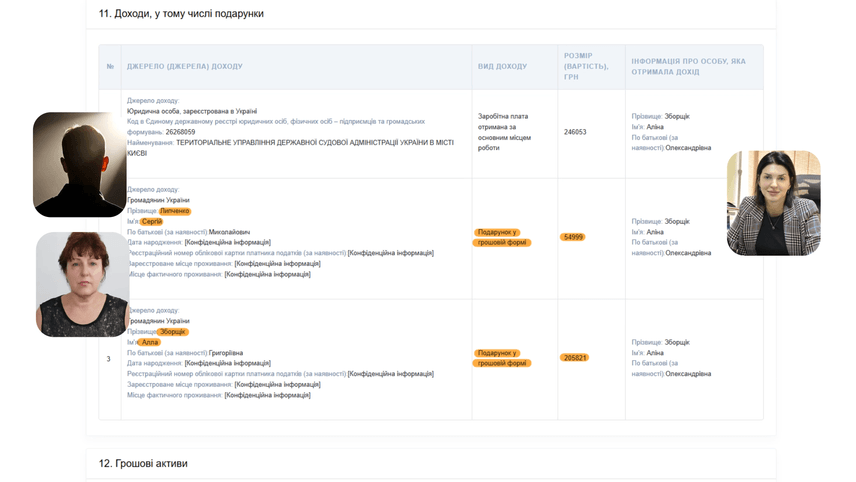The width and height of the screenshot is (856, 482).
Task: Select the 'Вид доходу' column header
Action: point(502,67)
